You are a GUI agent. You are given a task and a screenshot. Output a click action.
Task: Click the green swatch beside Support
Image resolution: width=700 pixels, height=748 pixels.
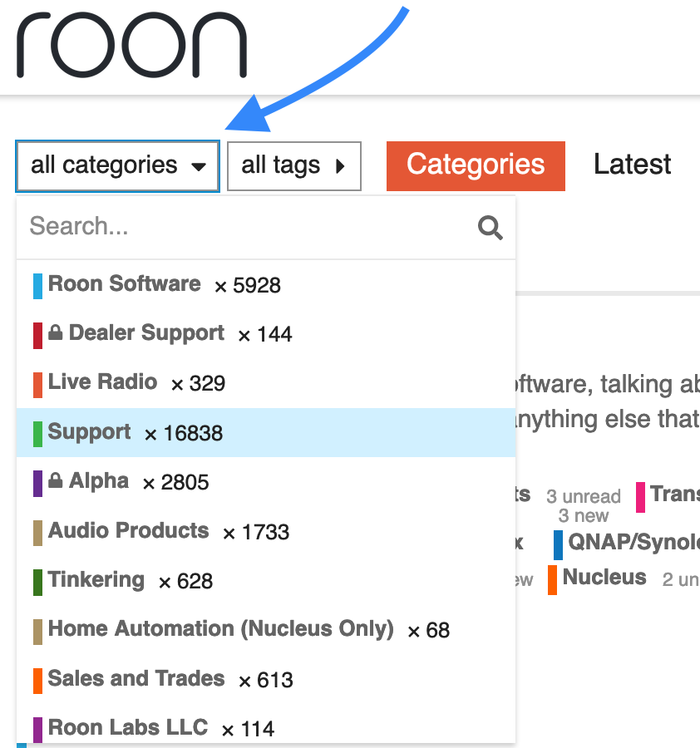[37, 434]
